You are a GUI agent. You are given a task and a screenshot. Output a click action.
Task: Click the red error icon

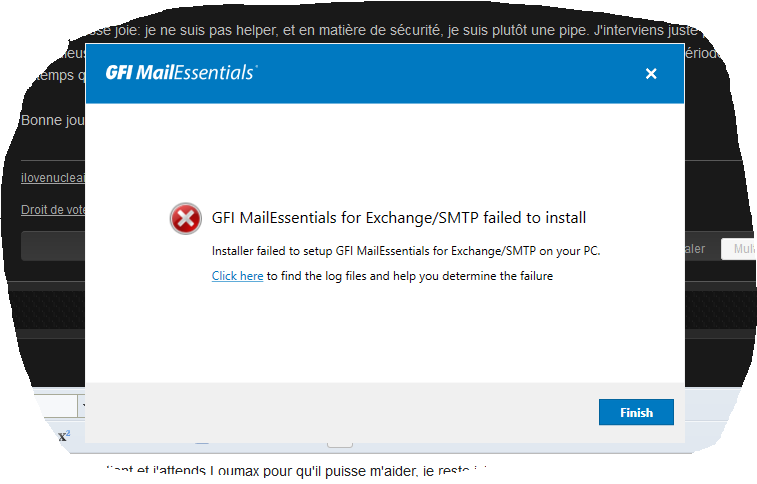pyautogui.click(x=185, y=219)
